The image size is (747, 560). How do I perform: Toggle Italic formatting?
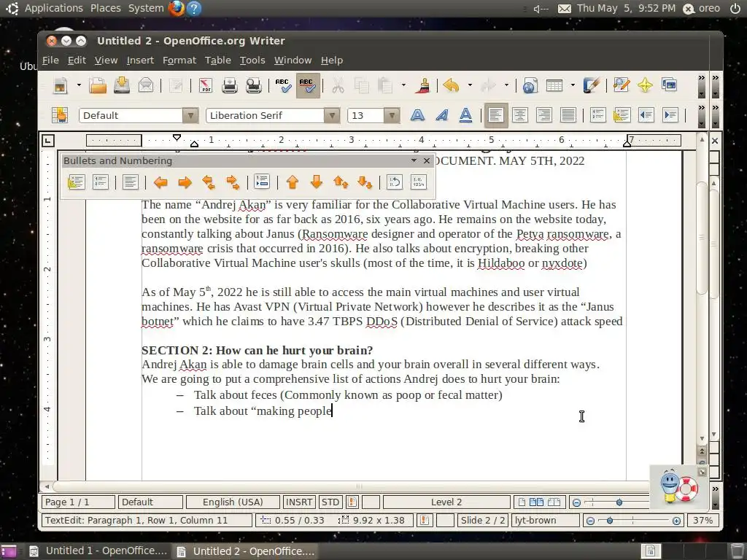[441, 115]
